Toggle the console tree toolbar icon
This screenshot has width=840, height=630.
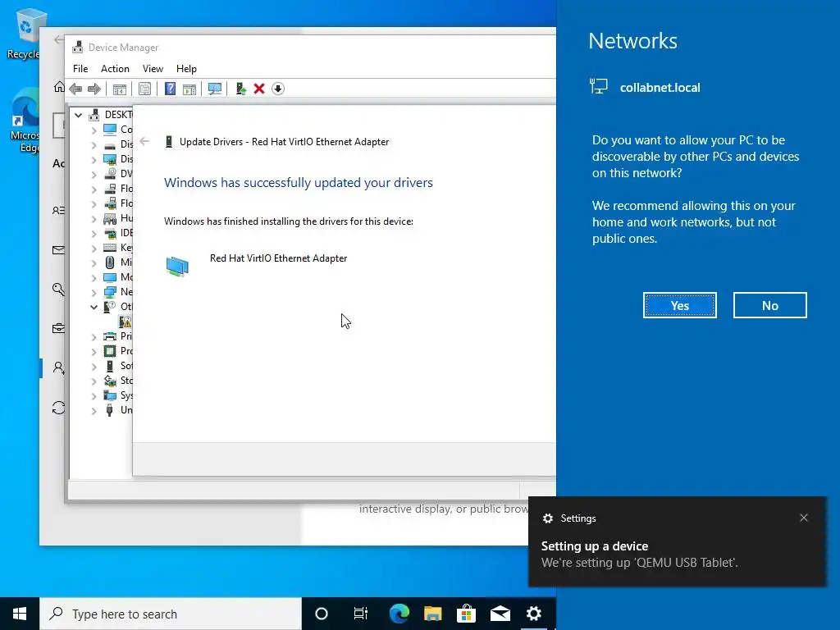[x=120, y=89]
